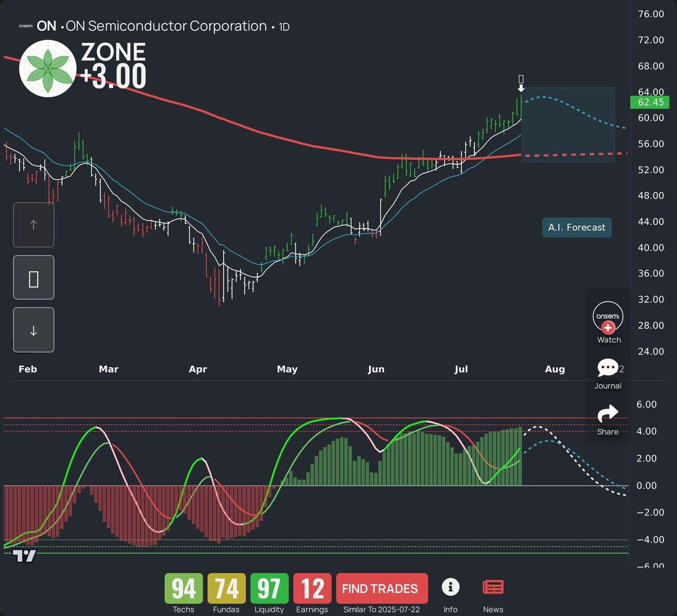Tap the Aug label on time axis

coord(555,369)
